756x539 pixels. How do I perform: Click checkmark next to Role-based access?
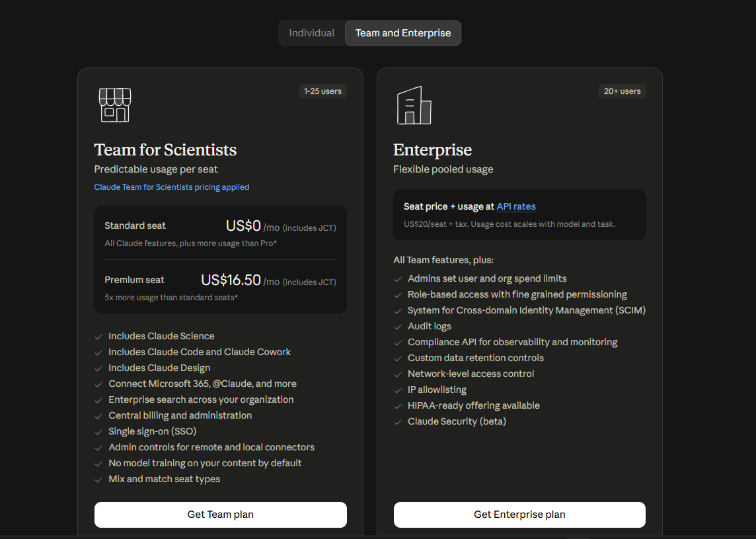click(398, 296)
